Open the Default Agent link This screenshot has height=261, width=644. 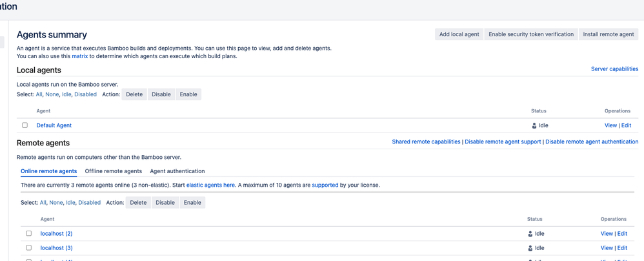[54, 125]
